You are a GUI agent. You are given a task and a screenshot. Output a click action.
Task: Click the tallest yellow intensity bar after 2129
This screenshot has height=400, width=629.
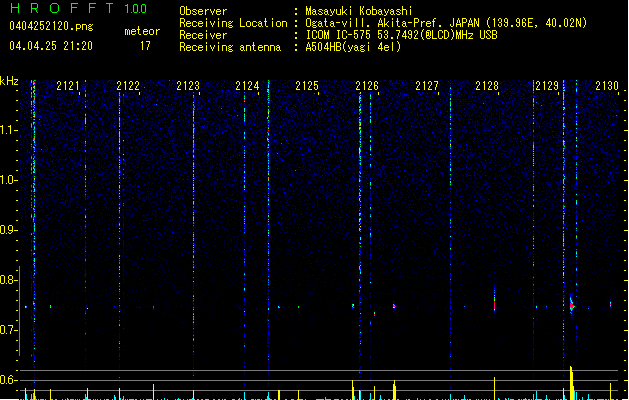(x=571, y=382)
